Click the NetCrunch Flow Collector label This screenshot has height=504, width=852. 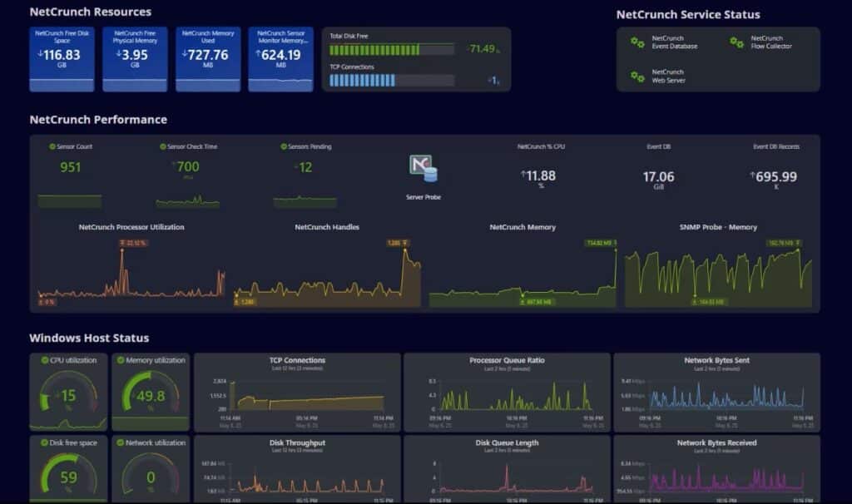click(771, 42)
